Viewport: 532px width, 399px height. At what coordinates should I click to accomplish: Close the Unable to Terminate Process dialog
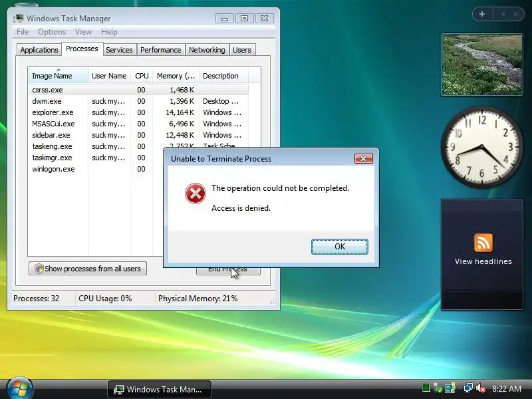point(363,158)
